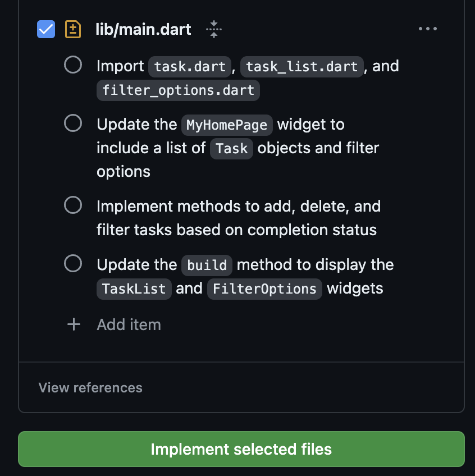Image resolution: width=475 pixels, height=476 pixels.
Task: Click the circle beside Update MyHomePage widget step
Action: (x=73, y=123)
